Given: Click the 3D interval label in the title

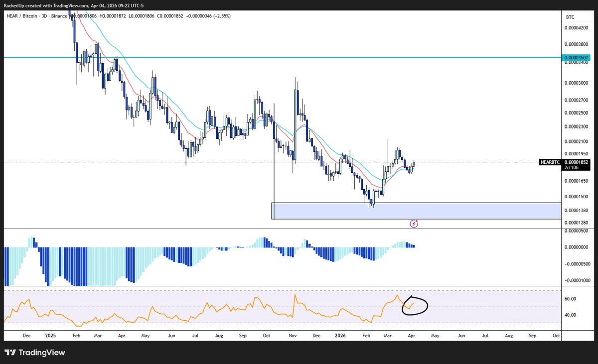Looking at the screenshot, I should click(43, 17).
